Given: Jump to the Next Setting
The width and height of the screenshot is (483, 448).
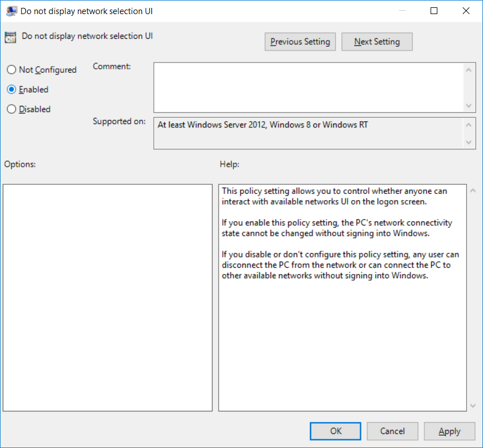Looking at the screenshot, I should click(377, 42).
